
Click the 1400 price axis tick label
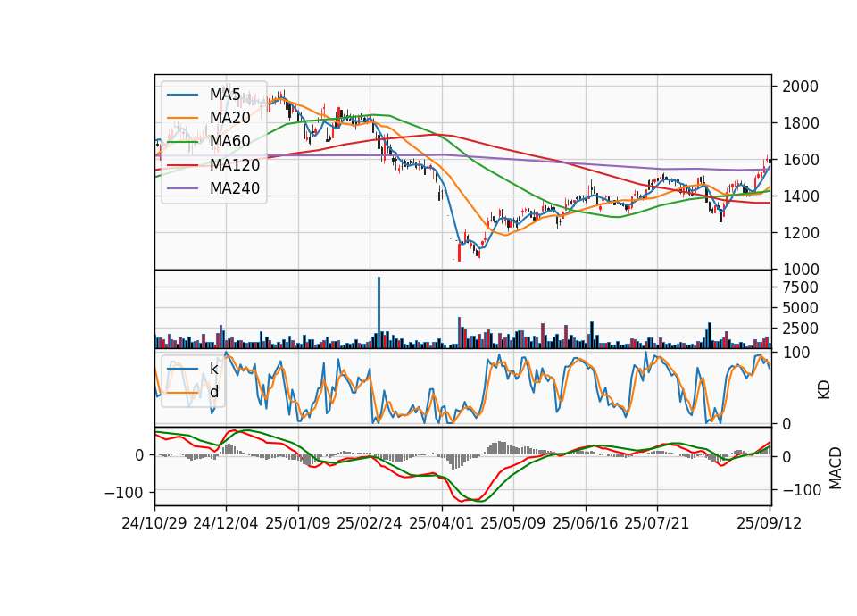click(x=800, y=196)
